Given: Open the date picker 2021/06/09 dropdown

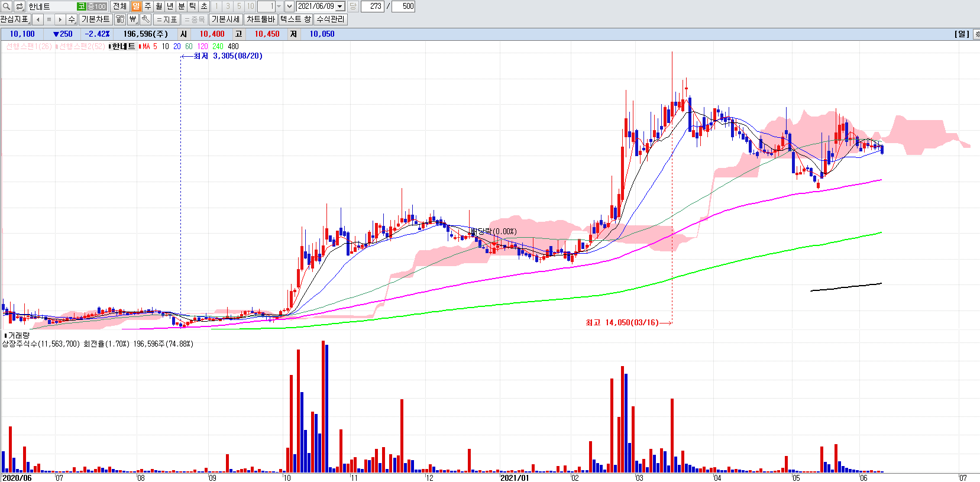Looking at the screenshot, I should 340,7.
